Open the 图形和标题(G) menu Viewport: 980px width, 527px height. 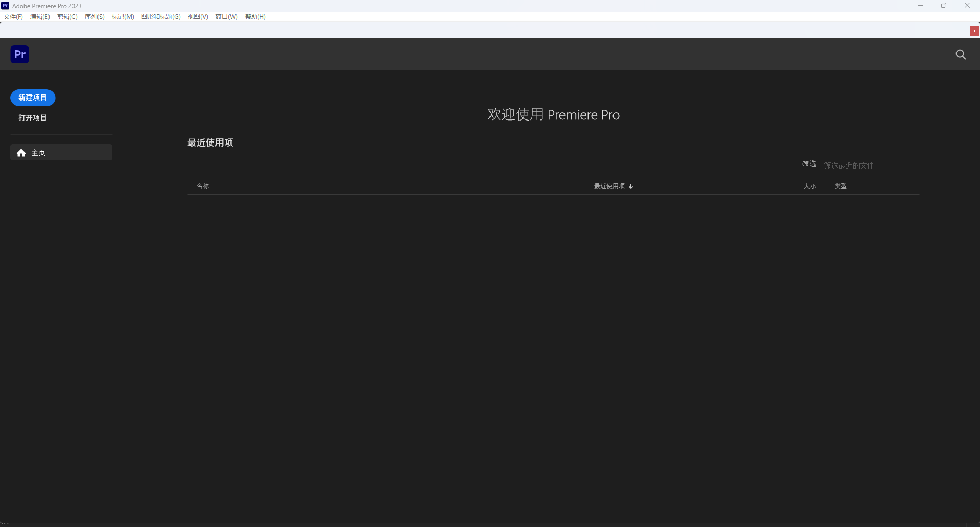tap(161, 17)
